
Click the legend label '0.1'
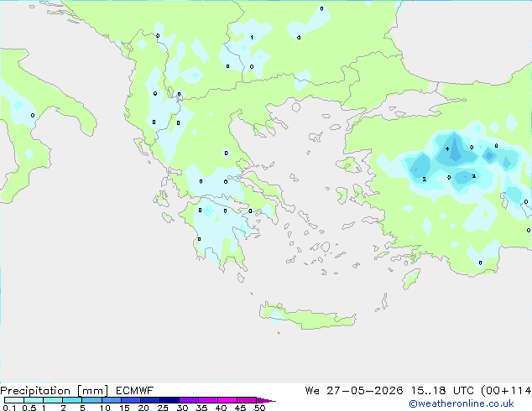pyautogui.click(x=9, y=408)
